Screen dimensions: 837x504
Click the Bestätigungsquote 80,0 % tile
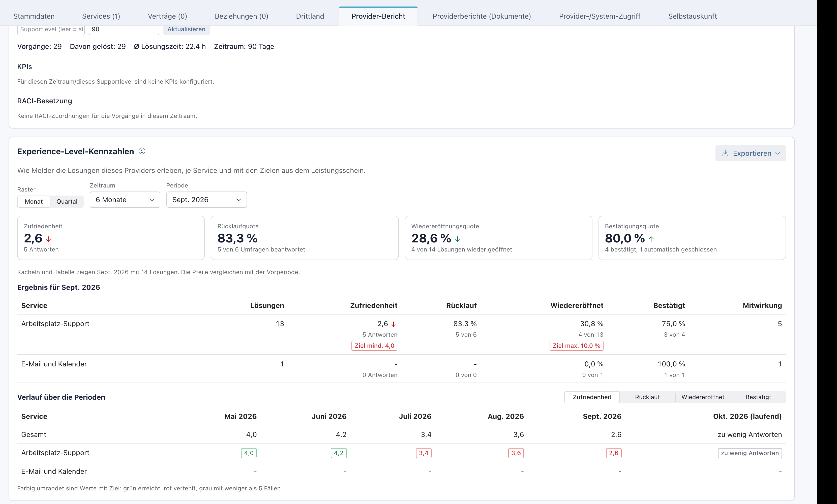(692, 238)
